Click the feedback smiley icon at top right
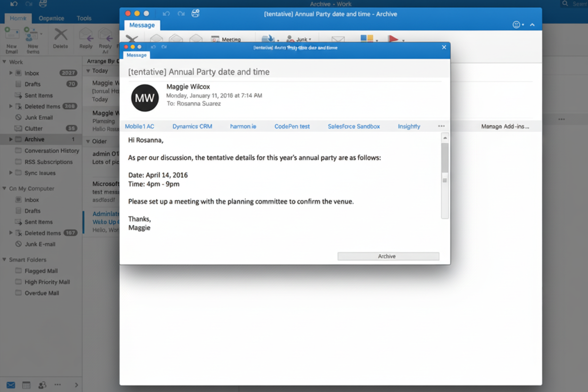The height and width of the screenshot is (392, 588). point(516,24)
